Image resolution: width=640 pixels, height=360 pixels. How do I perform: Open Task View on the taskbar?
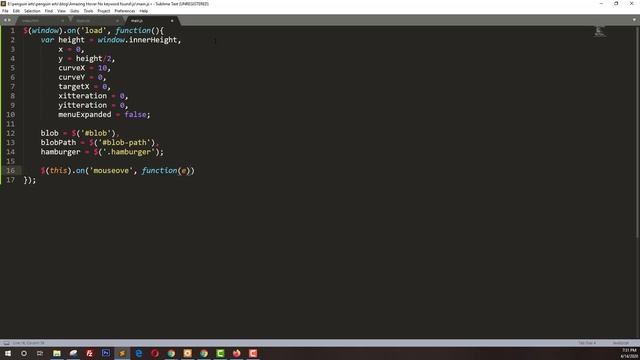[40, 353]
